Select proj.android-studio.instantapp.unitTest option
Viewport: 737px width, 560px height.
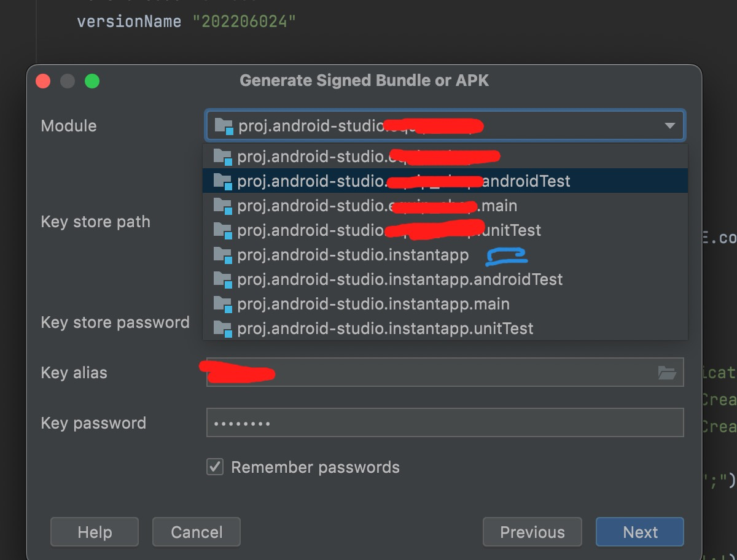point(385,329)
